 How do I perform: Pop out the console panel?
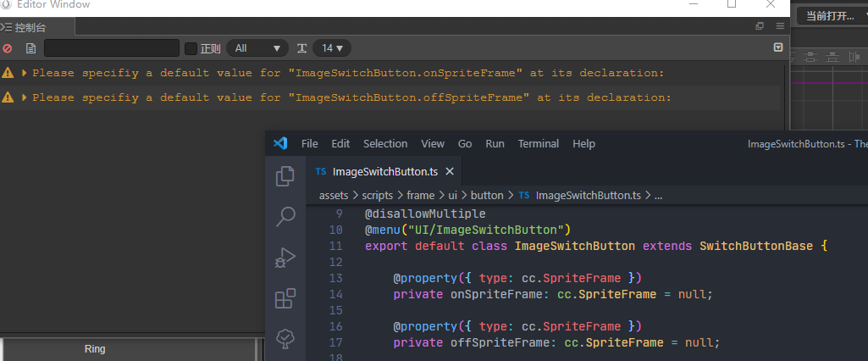coord(760,26)
